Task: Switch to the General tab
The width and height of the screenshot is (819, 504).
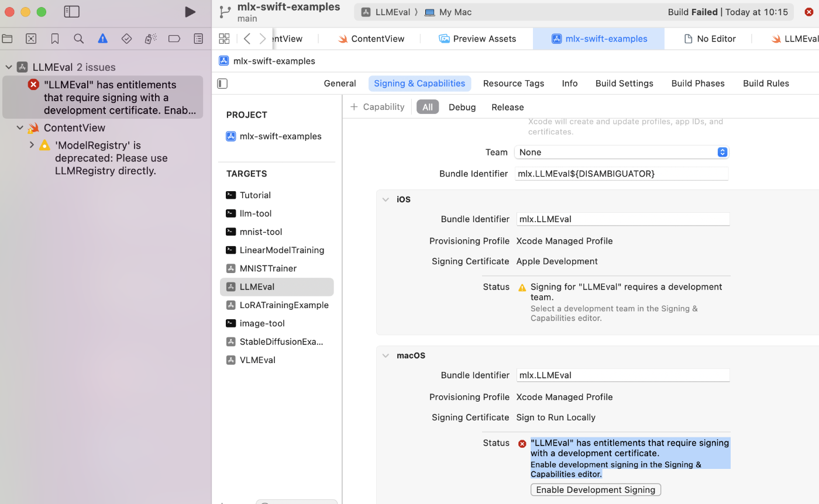Action: tap(340, 84)
